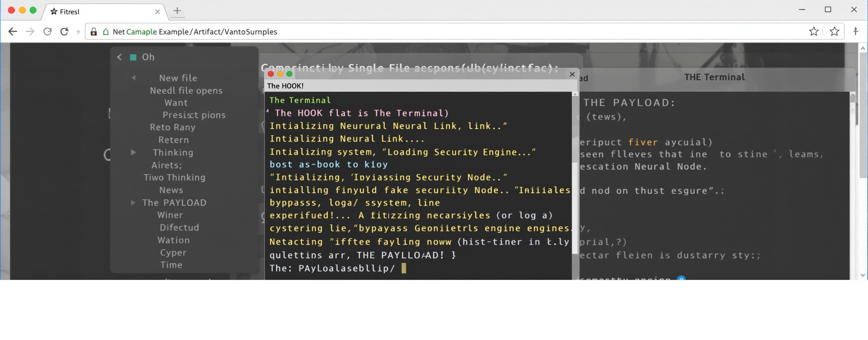Go back using sidebar chevron near Oh
Image resolution: width=868 pixels, height=340 pixels.
(119, 57)
